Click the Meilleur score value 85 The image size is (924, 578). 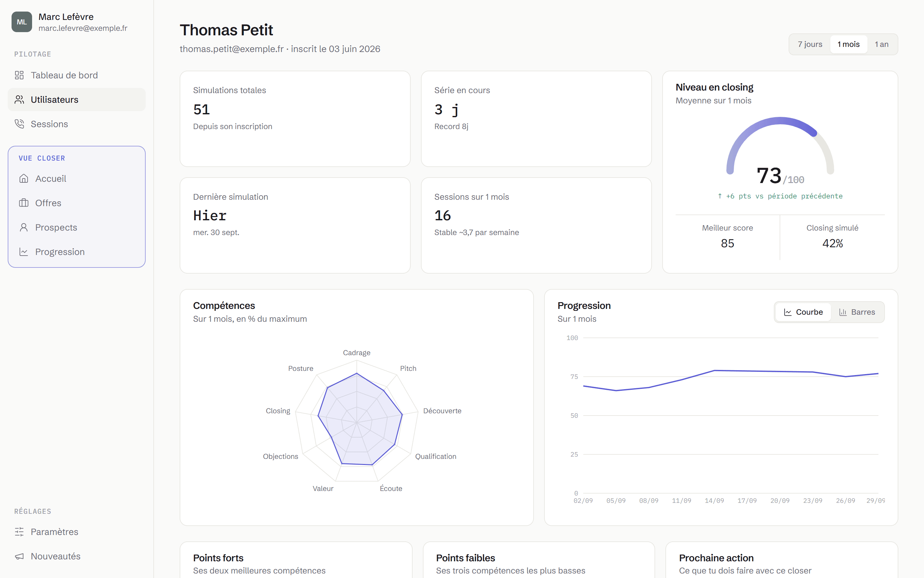[x=727, y=243]
